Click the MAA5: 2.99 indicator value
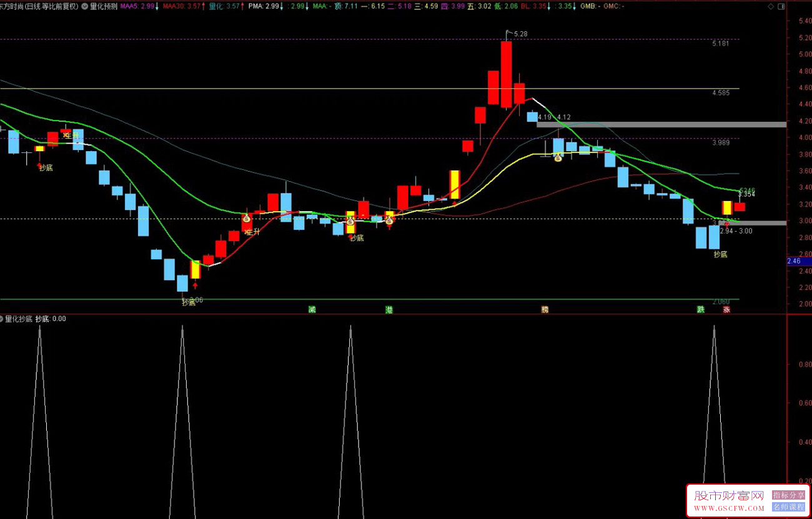Image resolution: width=812 pixels, height=519 pixels. (137, 6)
